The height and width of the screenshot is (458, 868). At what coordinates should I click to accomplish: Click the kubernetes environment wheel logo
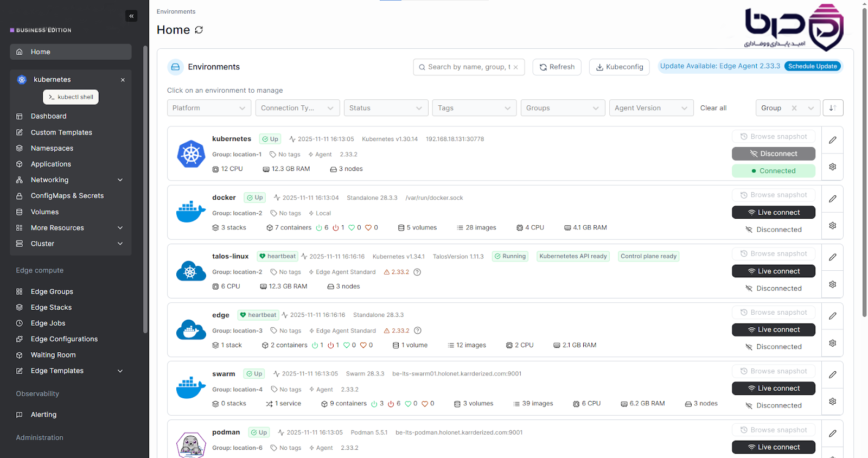pyautogui.click(x=191, y=154)
